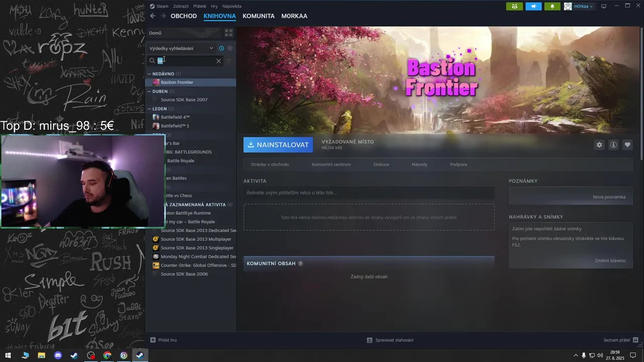Image resolution: width=644 pixels, height=362 pixels.
Task: Open Výsledky vyhledávání collection dropdown
Action: pyautogui.click(x=182, y=48)
